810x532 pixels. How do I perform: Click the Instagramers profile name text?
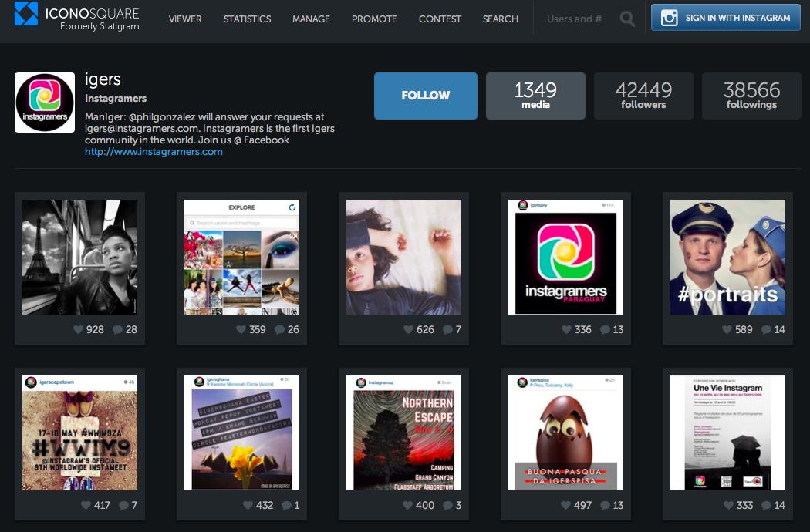[x=116, y=98]
